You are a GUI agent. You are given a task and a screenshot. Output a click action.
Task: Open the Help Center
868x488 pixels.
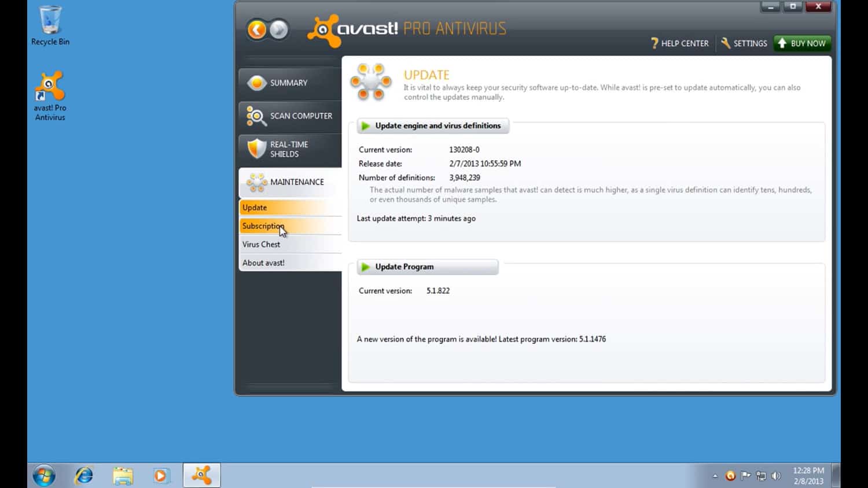pyautogui.click(x=680, y=43)
